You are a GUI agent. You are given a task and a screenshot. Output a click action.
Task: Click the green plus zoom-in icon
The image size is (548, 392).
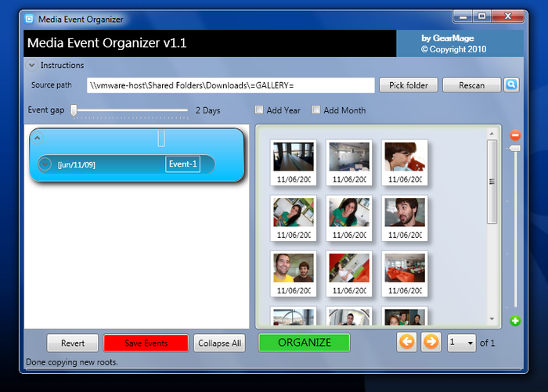coord(515,321)
